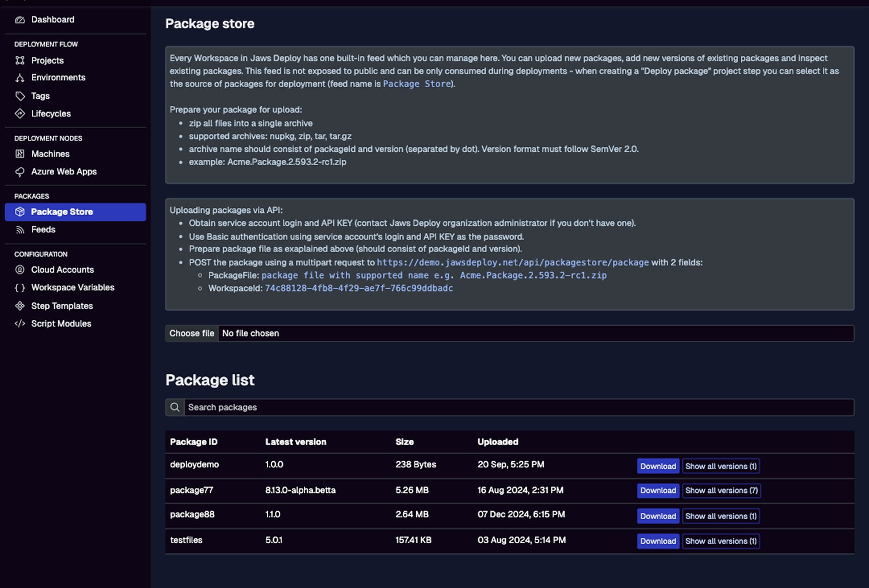
Task: Open Workspace Variables menu item
Action: click(x=72, y=288)
